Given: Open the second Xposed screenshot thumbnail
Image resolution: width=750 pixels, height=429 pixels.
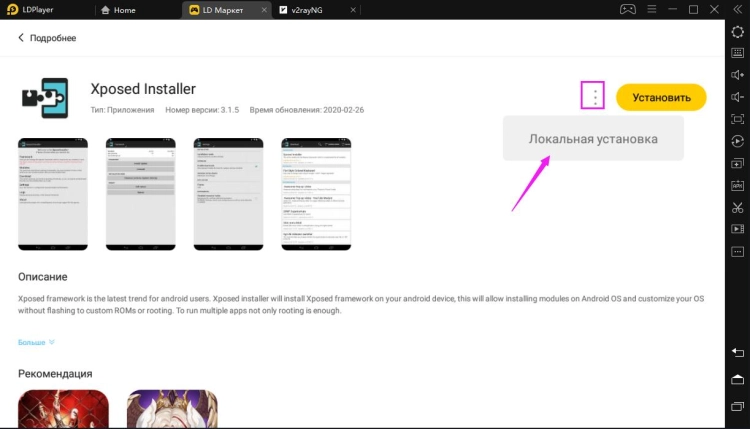Looking at the screenshot, I should coord(141,194).
